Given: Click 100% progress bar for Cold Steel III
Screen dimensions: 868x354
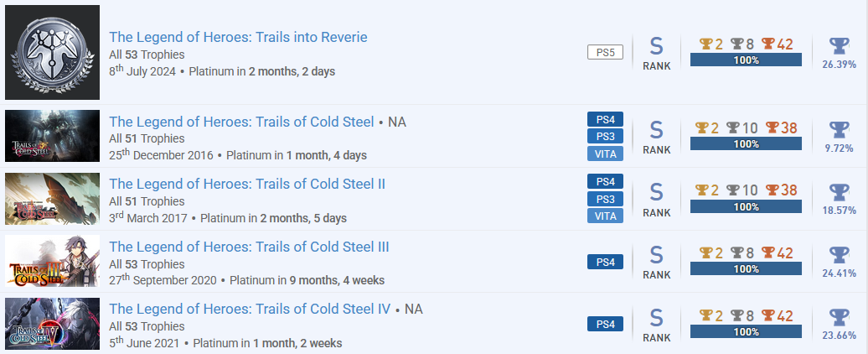Looking at the screenshot, I should pyautogui.click(x=746, y=268).
